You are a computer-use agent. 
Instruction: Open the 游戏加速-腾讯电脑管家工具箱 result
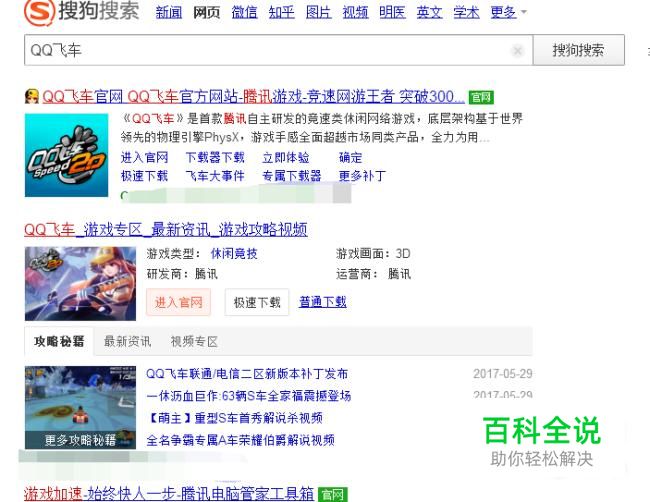[169, 494]
